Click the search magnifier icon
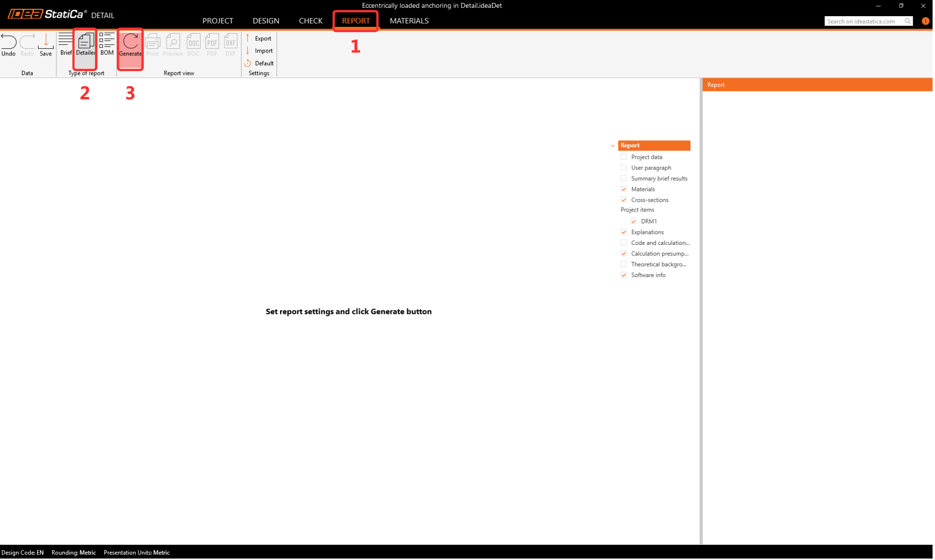 [908, 21]
